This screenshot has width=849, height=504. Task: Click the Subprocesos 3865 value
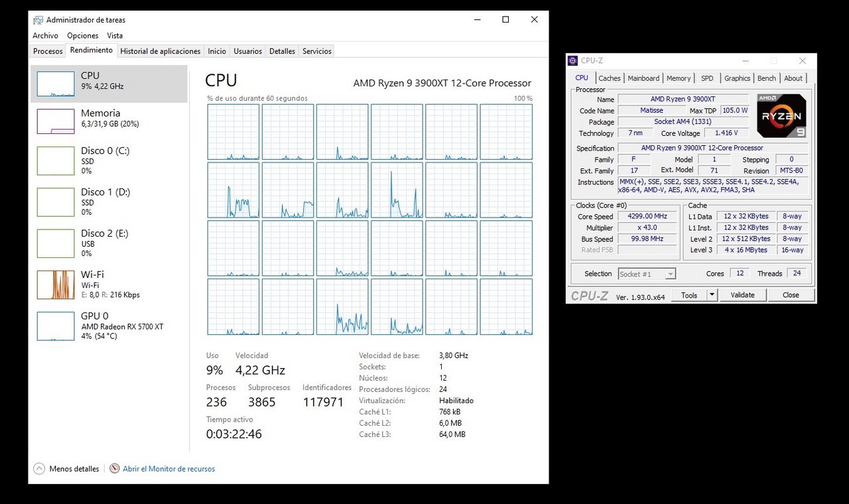[x=261, y=402]
